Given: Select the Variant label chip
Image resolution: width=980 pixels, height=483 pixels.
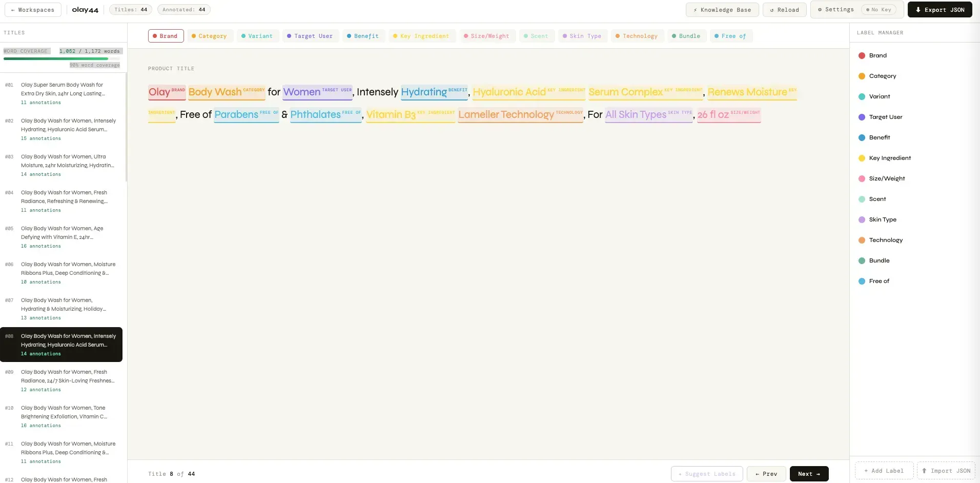Looking at the screenshot, I should click(x=257, y=36).
